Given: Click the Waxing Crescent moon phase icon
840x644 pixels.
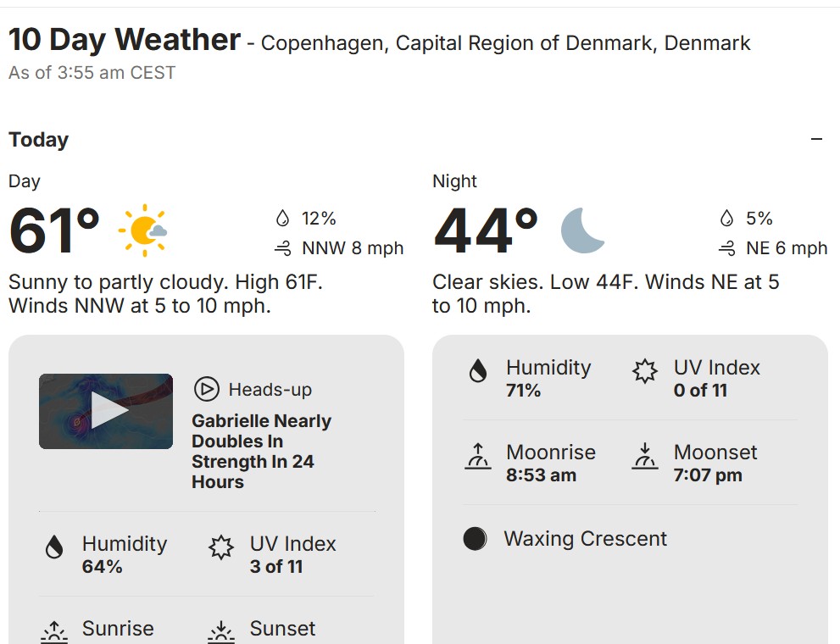Looking at the screenshot, I should coord(476,539).
